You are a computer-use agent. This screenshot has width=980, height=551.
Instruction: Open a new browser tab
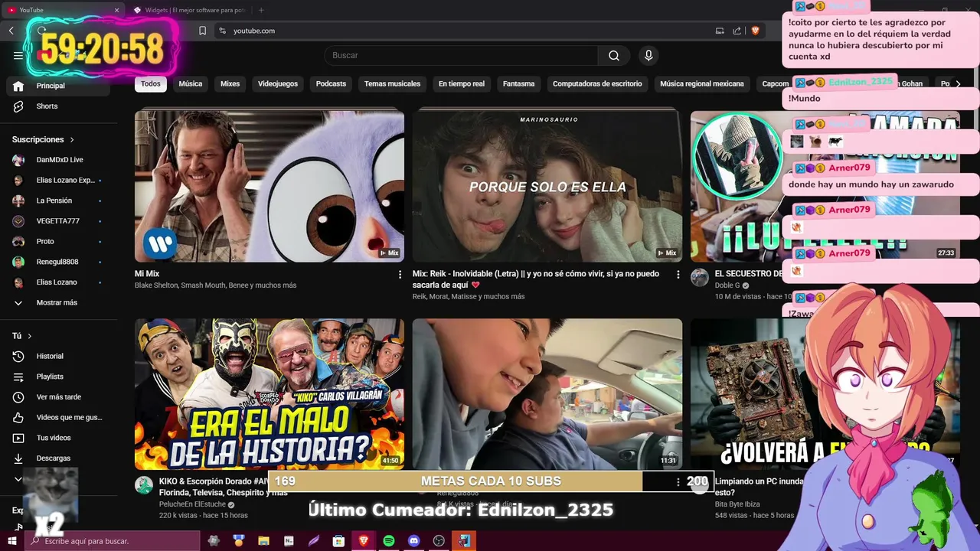click(x=261, y=10)
